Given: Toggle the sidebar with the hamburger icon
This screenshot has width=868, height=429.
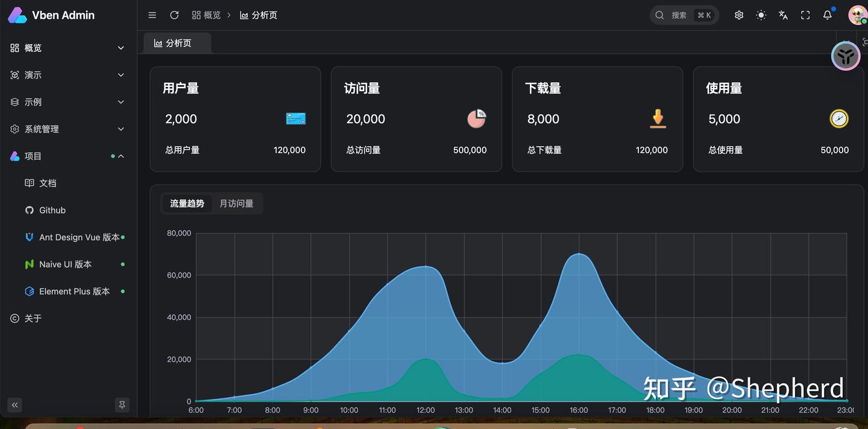Looking at the screenshot, I should 152,15.
